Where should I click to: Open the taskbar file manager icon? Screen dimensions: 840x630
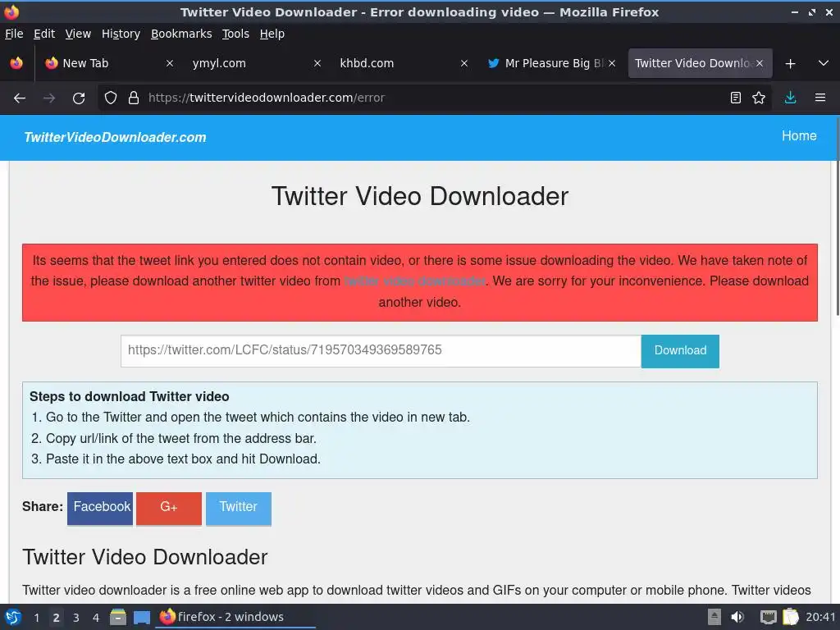click(x=118, y=617)
